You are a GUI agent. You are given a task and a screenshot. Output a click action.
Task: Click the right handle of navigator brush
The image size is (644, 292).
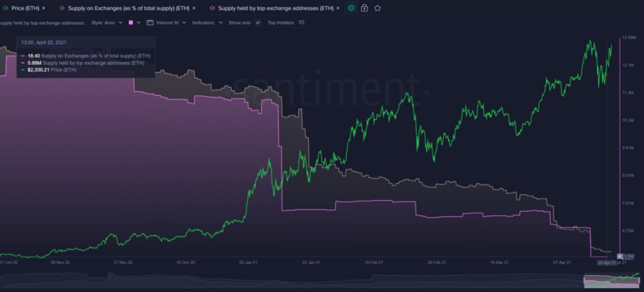(639, 281)
